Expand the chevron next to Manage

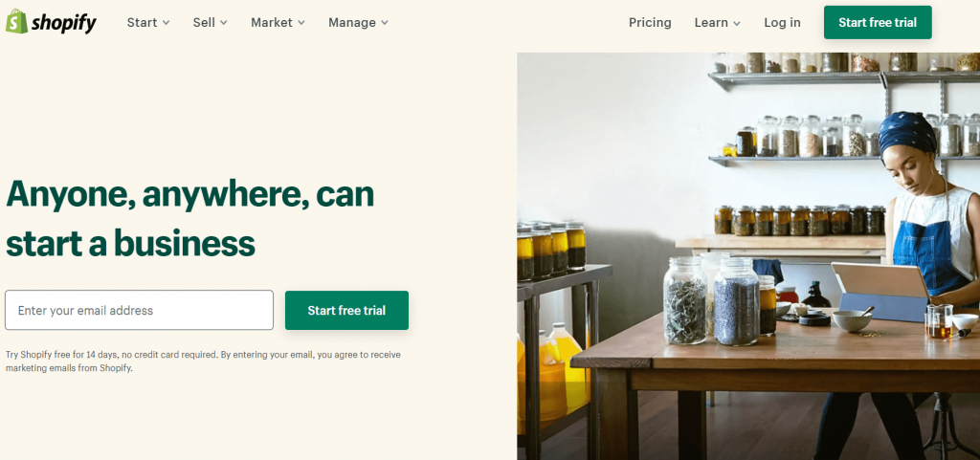tap(385, 23)
